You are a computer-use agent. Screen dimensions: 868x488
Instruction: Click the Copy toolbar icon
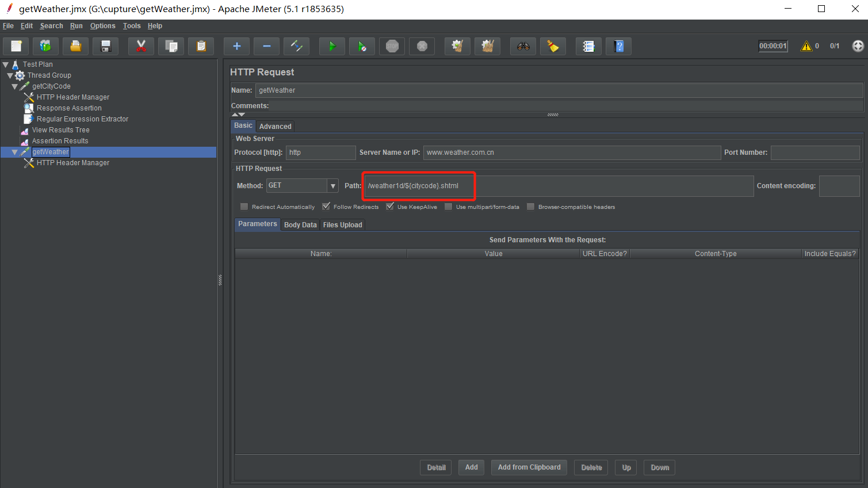(171, 46)
